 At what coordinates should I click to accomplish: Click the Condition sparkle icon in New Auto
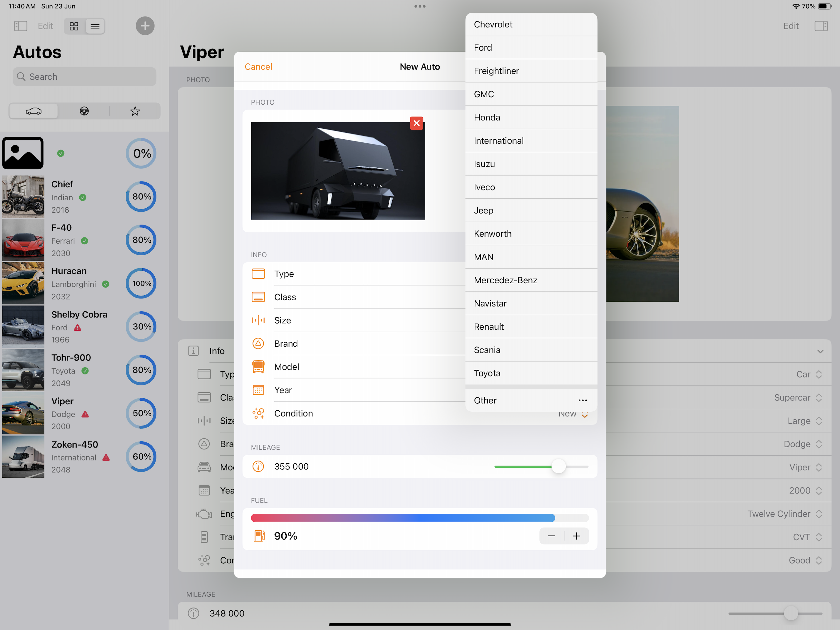258,413
